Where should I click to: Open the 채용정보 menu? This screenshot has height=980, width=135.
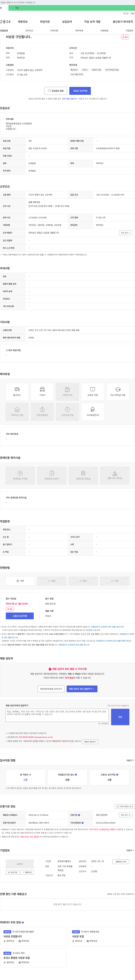(x=22, y=22)
